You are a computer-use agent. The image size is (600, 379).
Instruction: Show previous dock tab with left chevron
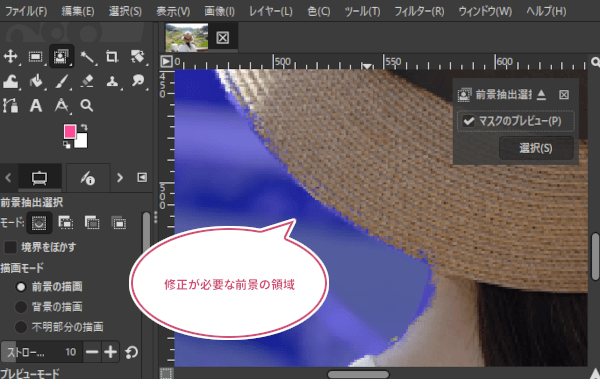(x=8, y=178)
